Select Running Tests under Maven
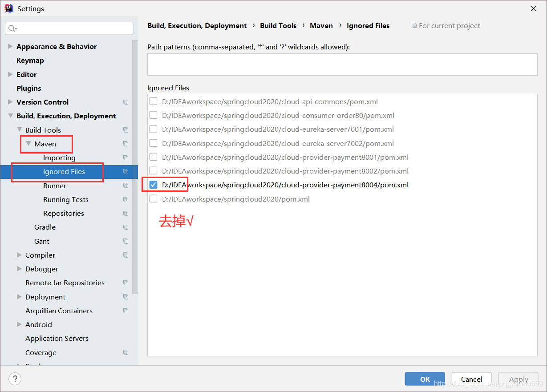547x392 pixels. 66,199
